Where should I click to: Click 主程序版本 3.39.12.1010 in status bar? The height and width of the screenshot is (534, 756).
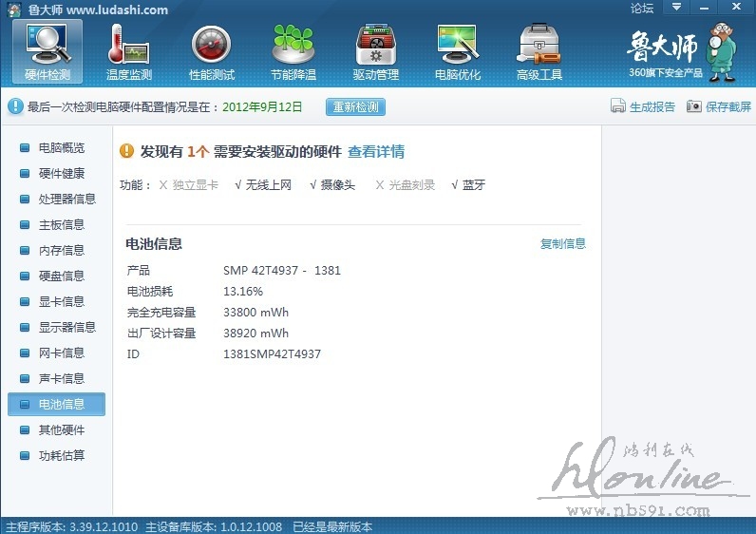(71, 526)
